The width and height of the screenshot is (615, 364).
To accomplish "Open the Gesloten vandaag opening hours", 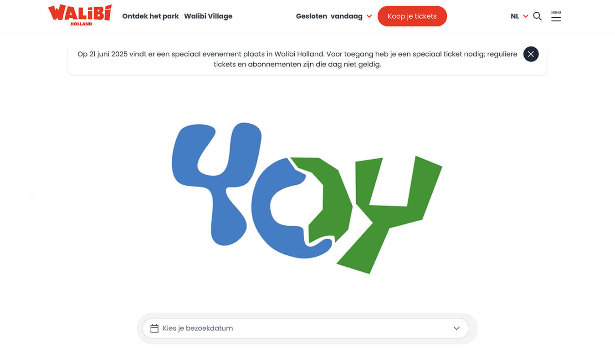I will point(329,16).
